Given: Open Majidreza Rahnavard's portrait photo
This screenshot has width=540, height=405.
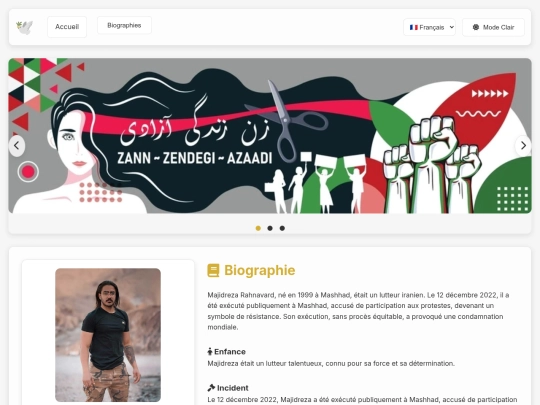Looking at the screenshot, I should point(108,335).
